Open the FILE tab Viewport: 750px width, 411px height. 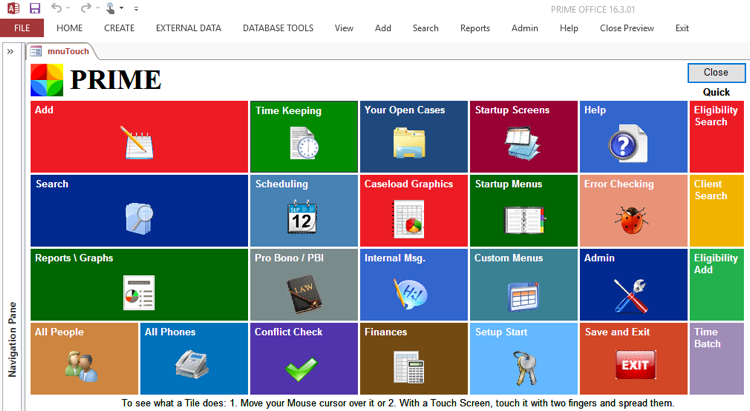pyautogui.click(x=22, y=28)
